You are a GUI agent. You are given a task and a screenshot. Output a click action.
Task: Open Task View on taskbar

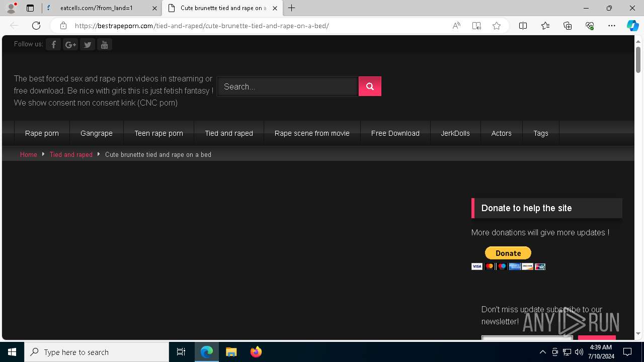pyautogui.click(x=181, y=352)
